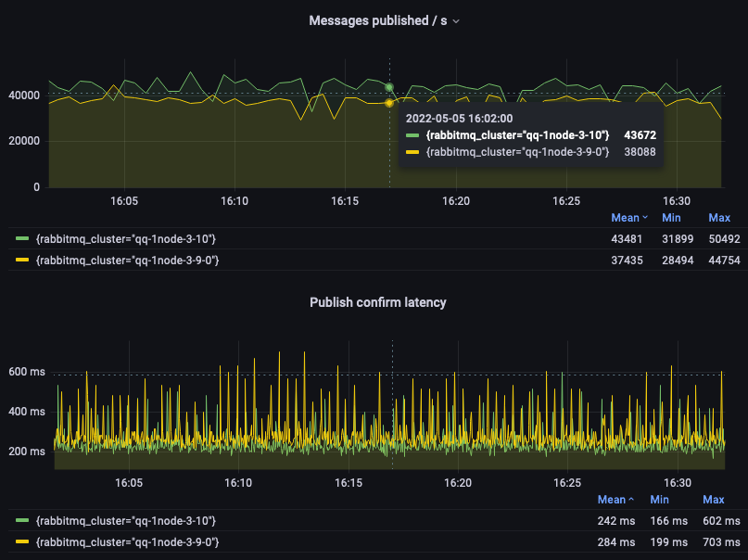Click the yellow data point marker on published chart
The height and width of the screenshot is (560, 748).
click(389, 103)
